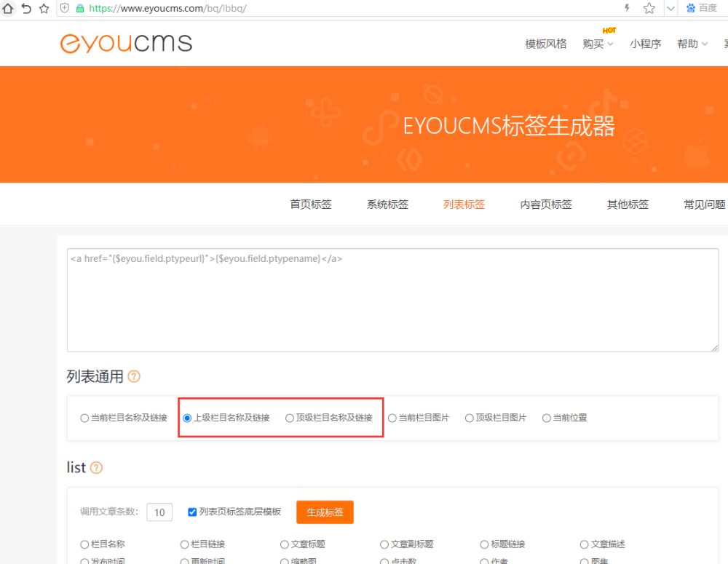This screenshot has width=728, height=564.
Task: Open the help icon next to 列表通用
Action: [x=134, y=376]
